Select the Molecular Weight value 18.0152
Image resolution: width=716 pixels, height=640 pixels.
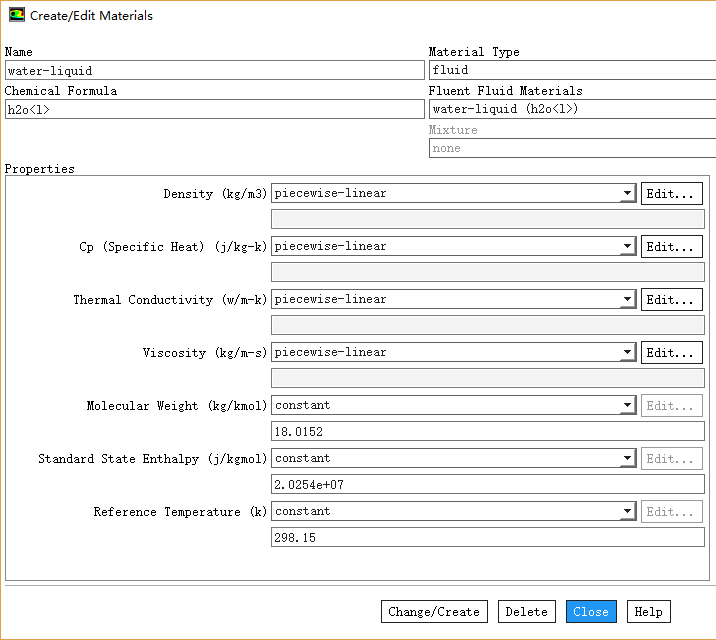487,432
